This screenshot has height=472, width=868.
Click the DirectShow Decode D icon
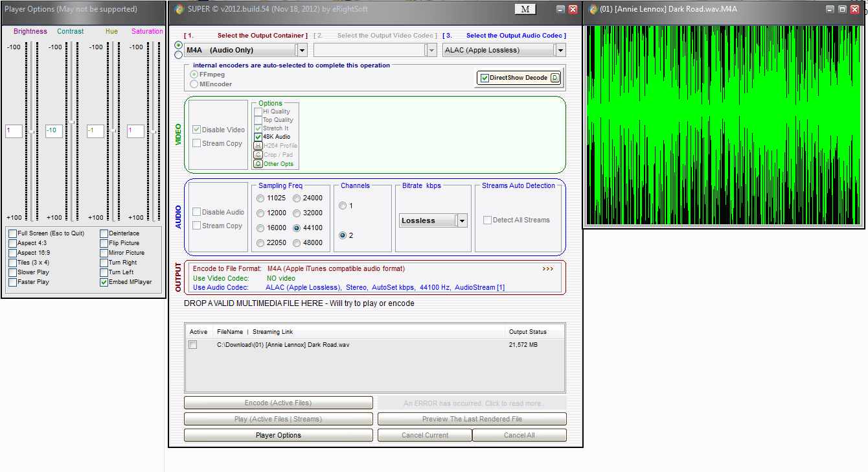554,78
